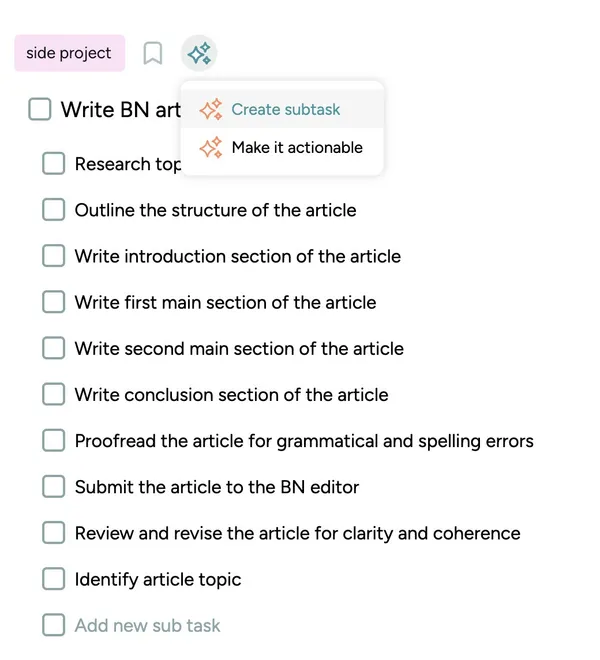The height and width of the screenshot is (660, 600).
Task: Mark Outline the structure subtask done
Action: 53,210
